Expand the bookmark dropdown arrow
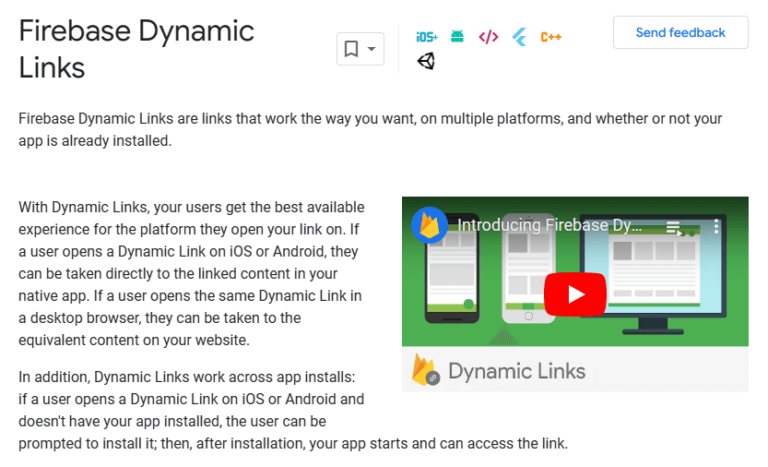This screenshot has width=768, height=467. [372, 48]
